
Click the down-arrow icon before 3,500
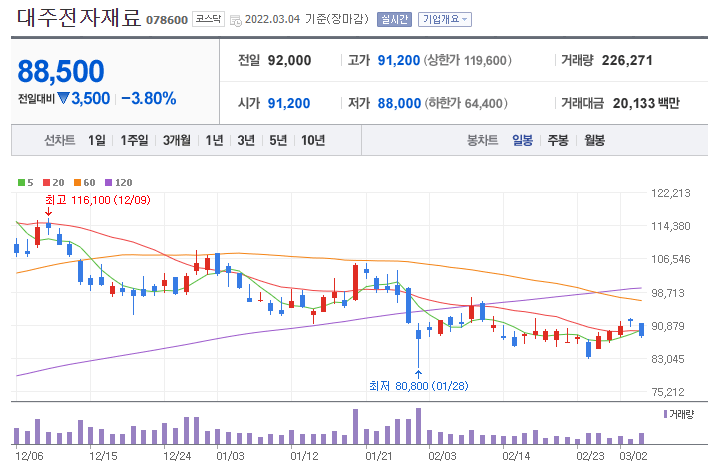tap(63, 98)
